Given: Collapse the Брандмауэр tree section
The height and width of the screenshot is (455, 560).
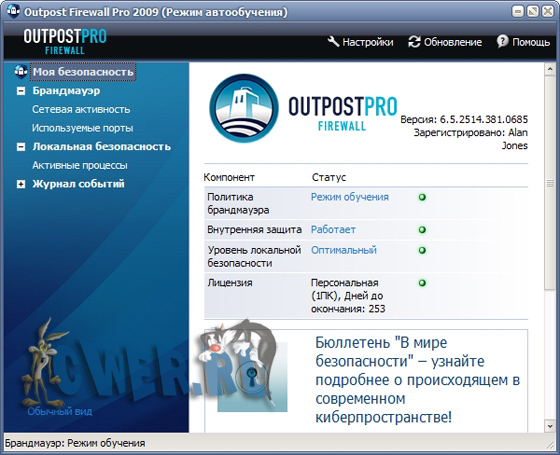Looking at the screenshot, I should pos(21,91).
